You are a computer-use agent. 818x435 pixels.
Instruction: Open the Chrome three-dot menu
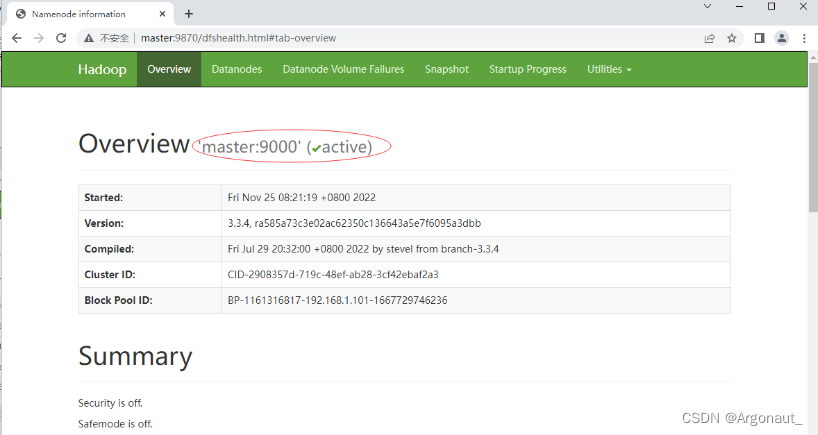click(804, 38)
